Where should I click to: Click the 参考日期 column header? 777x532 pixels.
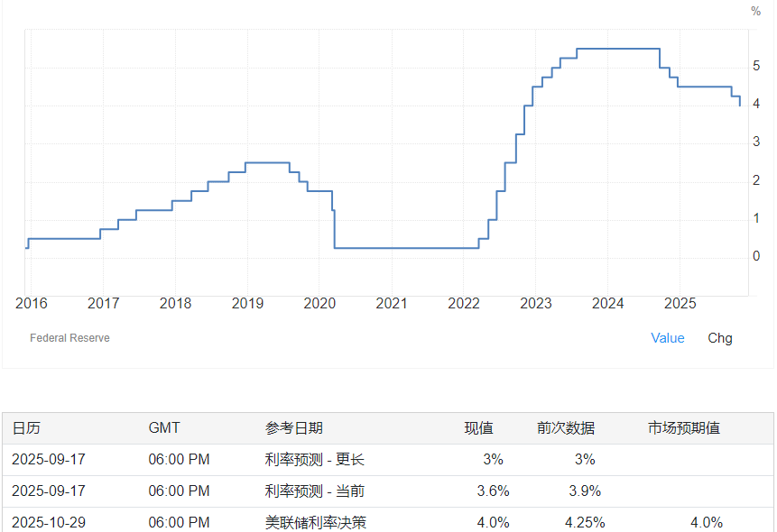tap(293, 428)
